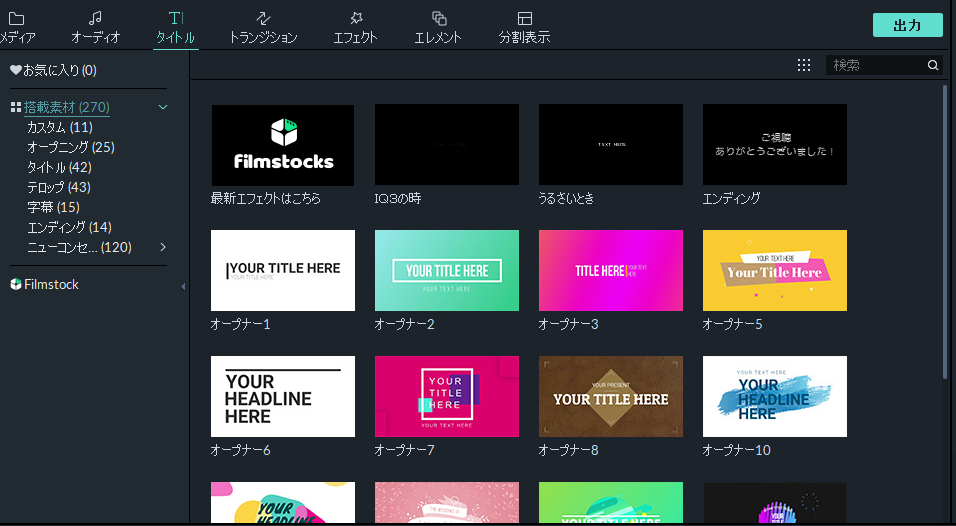
Task: Open the Element overlapping squares icon
Action: (439, 18)
